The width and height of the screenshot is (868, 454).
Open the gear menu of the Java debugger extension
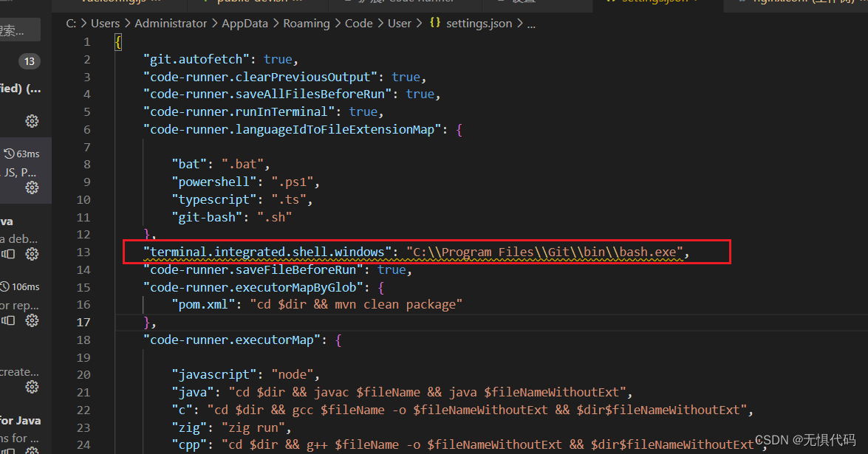pos(31,253)
